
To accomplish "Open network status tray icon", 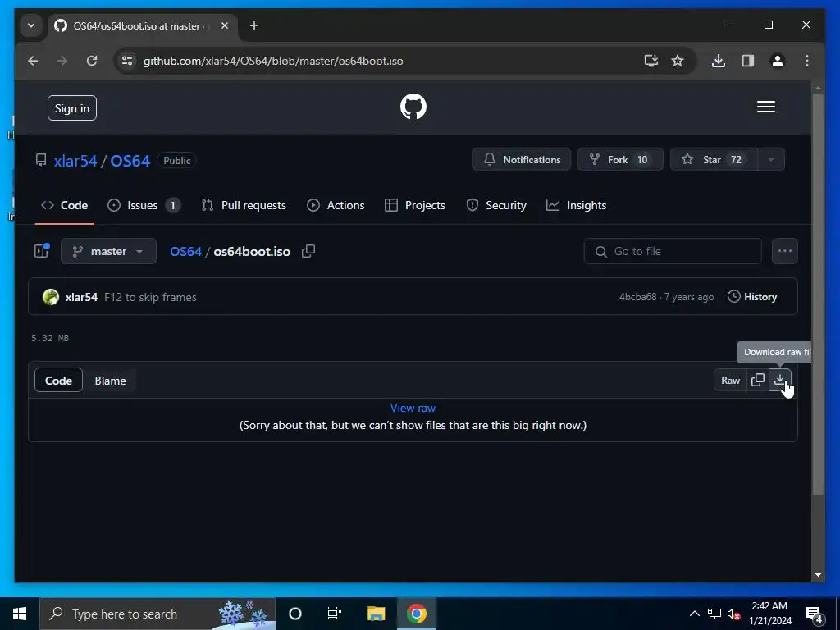I will [714, 614].
